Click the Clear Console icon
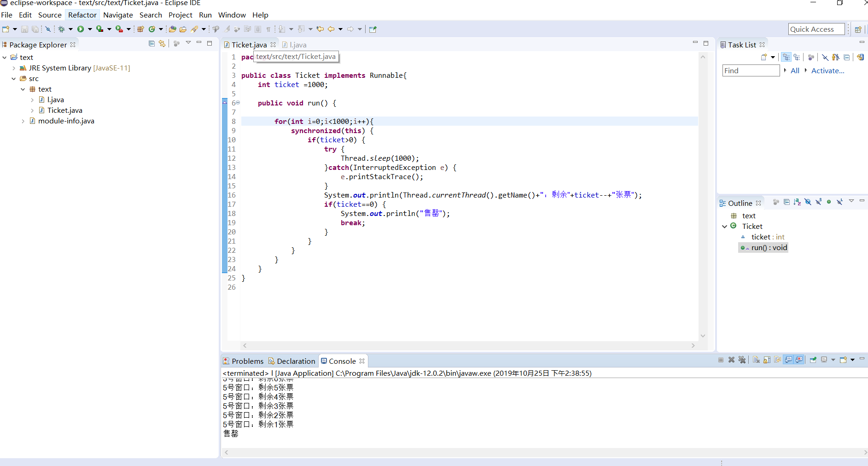Screen dimensions: 868x466 [x=756, y=360]
